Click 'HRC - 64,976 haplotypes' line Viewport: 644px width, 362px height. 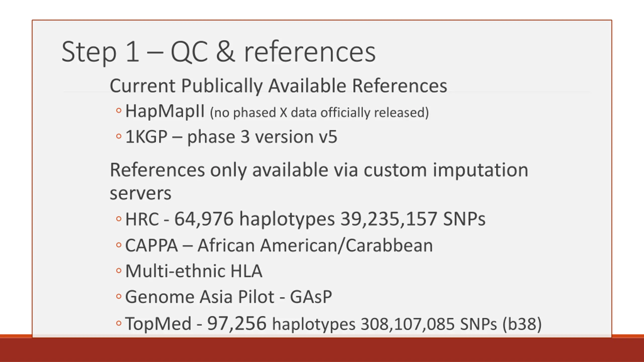[305, 219]
